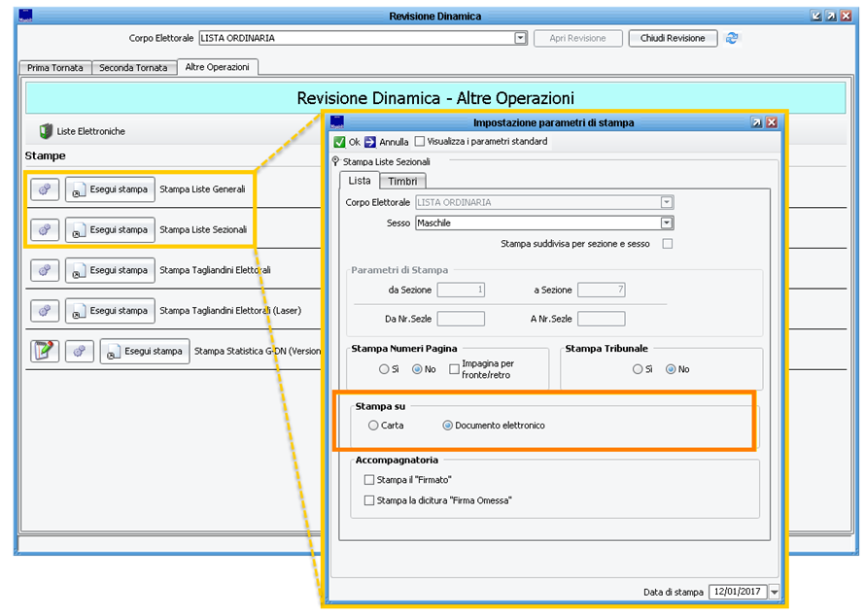
Task: Click the Chiudi Revisione button
Action: [x=673, y=38]
